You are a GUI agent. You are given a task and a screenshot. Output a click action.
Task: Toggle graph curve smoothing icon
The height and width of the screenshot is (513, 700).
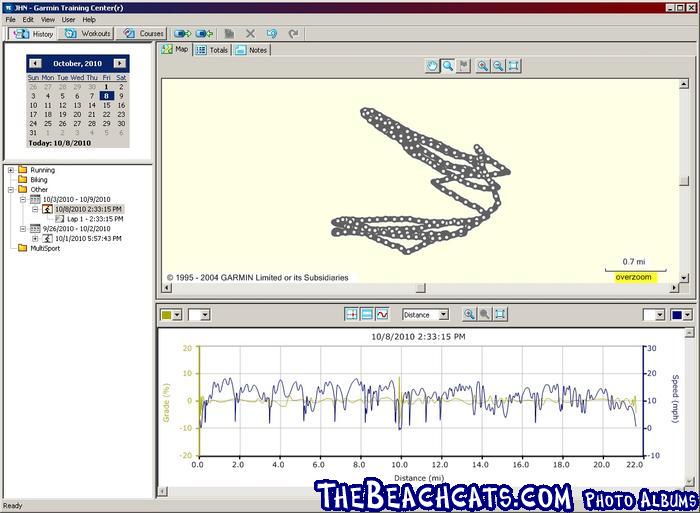point(382,314)
